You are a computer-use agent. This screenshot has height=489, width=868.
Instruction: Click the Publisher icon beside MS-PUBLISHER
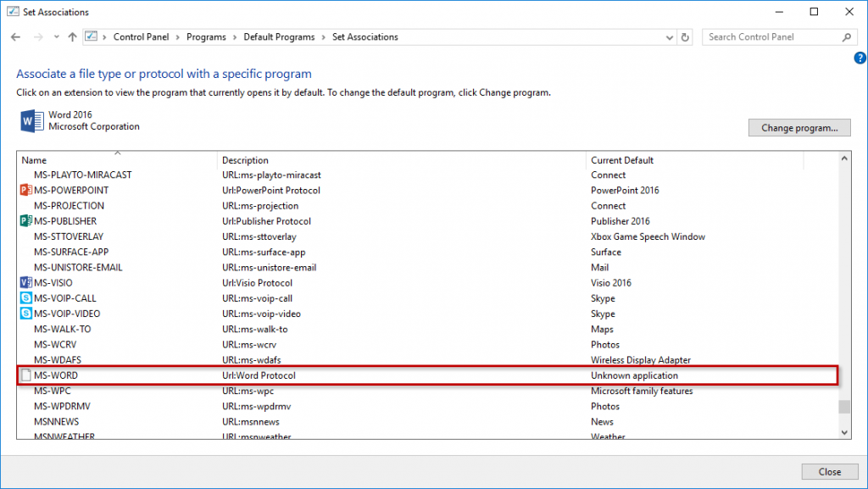click(x=25, y=221)
